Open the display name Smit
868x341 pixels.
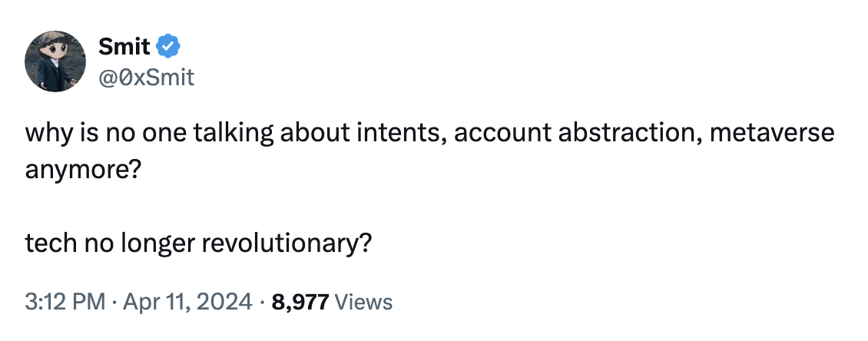[124, 47]
